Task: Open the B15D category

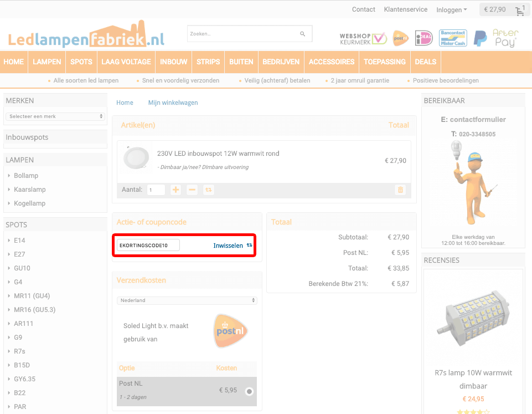Action: point(22,365)
